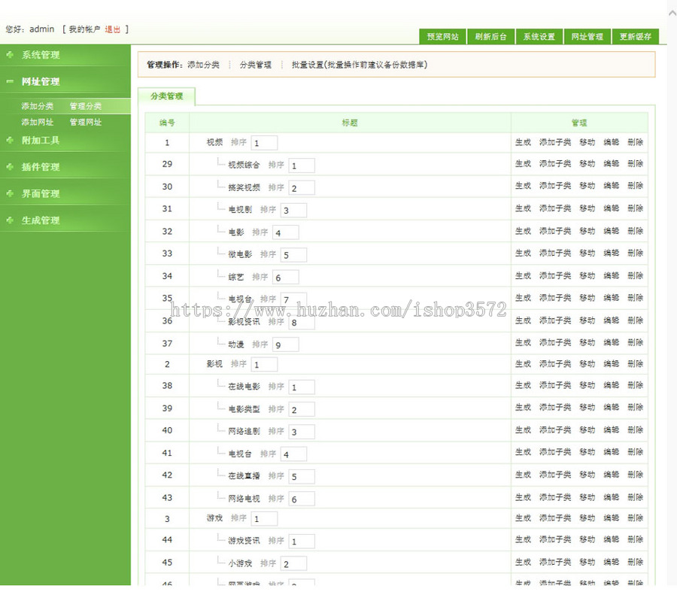
Task: Click 添加分类 in 管理操作 bar
Action: pyautogui.click(x=203, y=65)
